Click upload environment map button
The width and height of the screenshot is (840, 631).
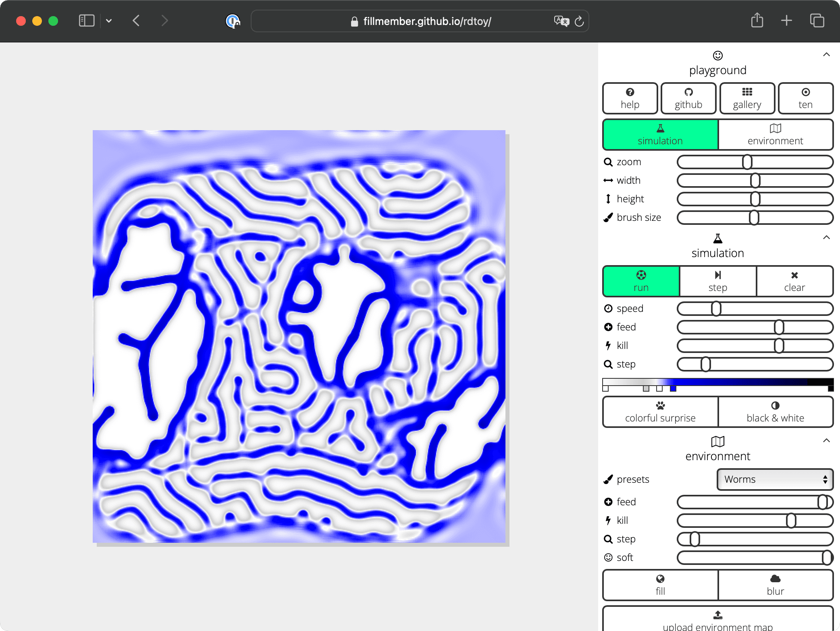point(717,620)
